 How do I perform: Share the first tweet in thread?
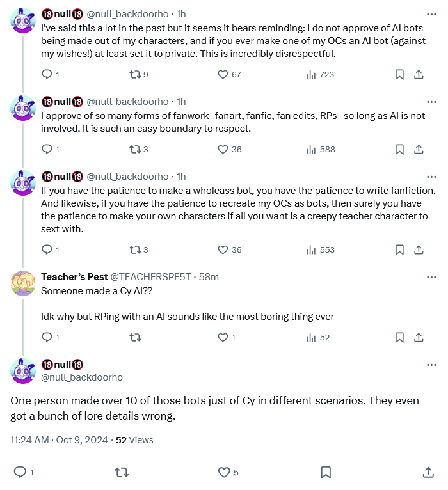click(419, 74)
